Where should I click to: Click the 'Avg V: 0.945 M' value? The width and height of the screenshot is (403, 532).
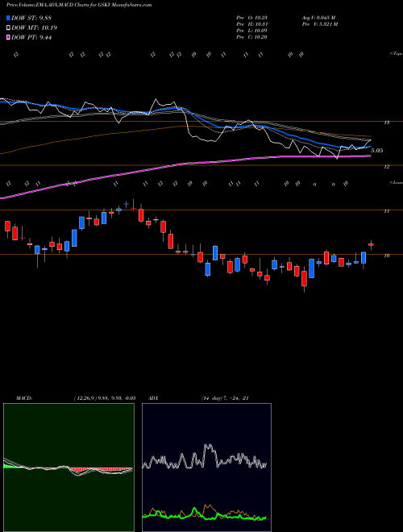[x=318, y=18]
